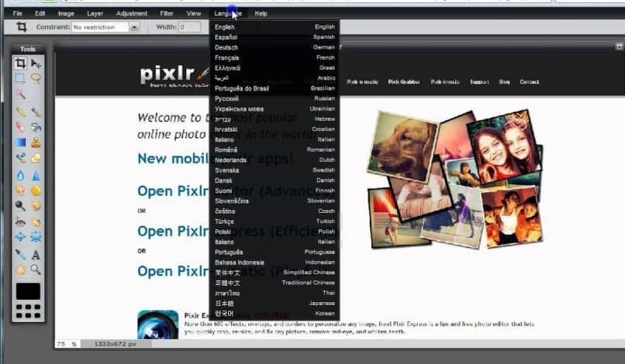The height and width of the screenshot is (364, 625).
Task: Open the Adjustment menu
Action: coord(132,13)
